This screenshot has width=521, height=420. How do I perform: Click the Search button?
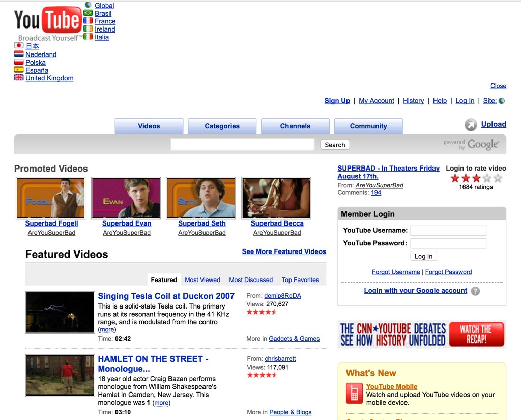coord(334,145)
